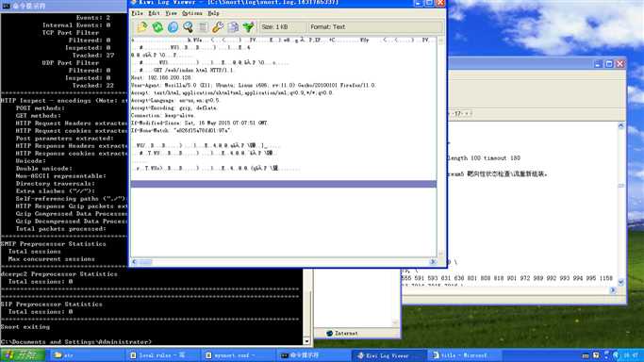Click the blue globe toolbar icon
The image size is (644, 362).
coord(173,27)
